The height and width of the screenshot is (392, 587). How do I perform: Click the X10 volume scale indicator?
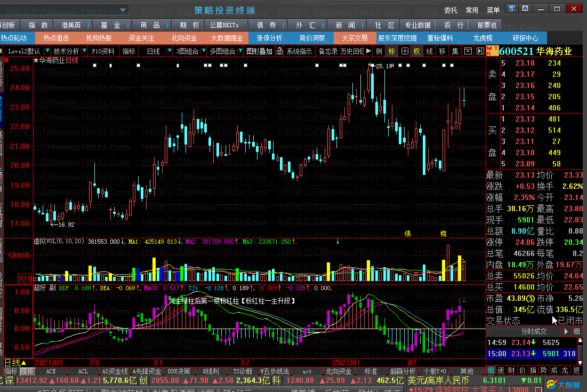[25, 278]
